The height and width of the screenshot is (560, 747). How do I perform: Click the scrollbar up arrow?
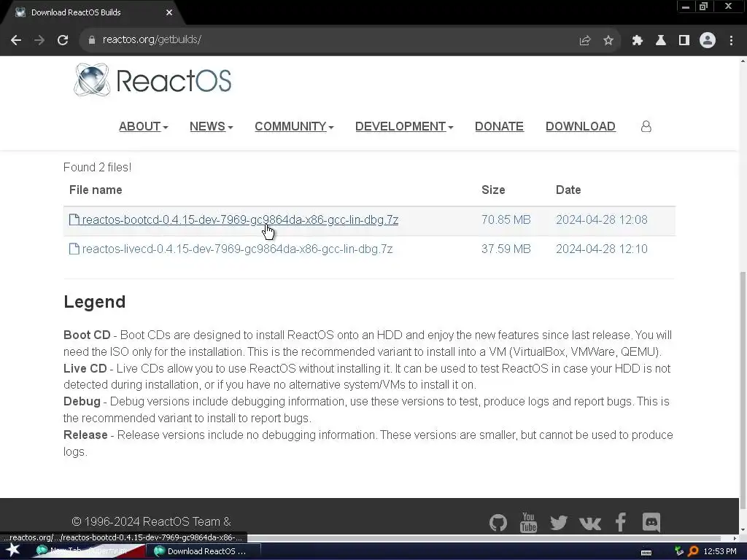tap(743, 61)
